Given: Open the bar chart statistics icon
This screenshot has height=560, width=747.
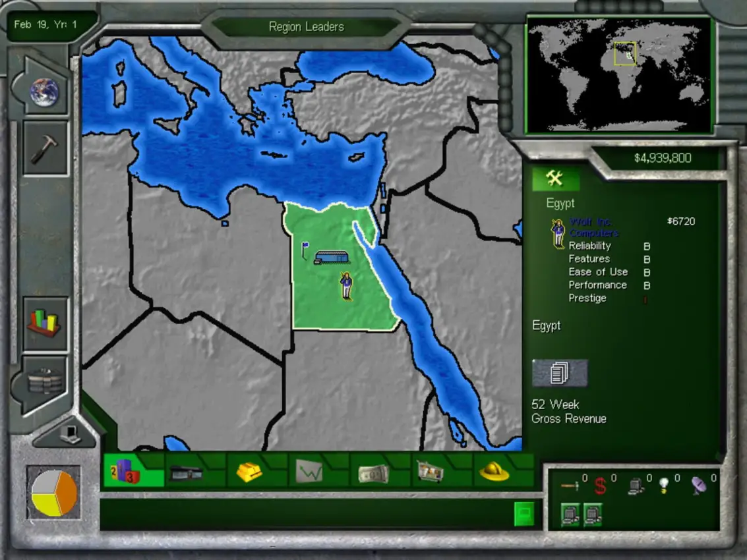Looking at the screenshot, I should pyautogui.click(x=45, y=322).
